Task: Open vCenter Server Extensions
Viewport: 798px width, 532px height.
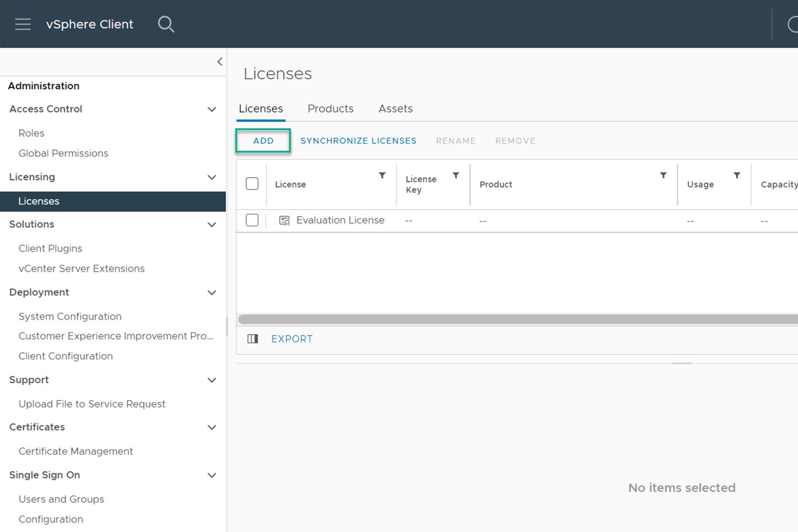Action: 81,269
